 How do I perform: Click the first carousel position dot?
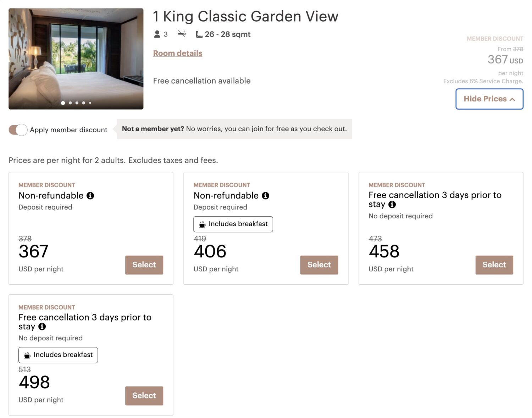[63, 103]
